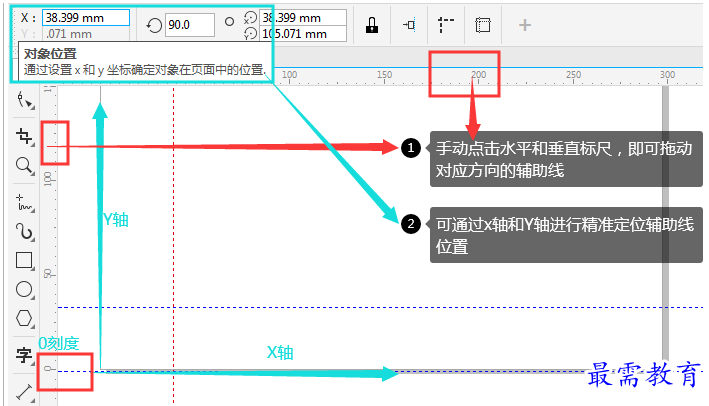Click the snap-to-guidelines icon
Image resolution: width=709 pixels, height=406 pixels.
[409, 25]
